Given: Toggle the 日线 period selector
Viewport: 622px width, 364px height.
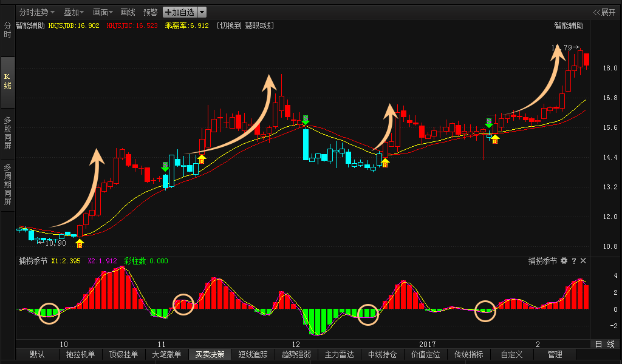Looking at the screenshot, I should pos(604,344).
